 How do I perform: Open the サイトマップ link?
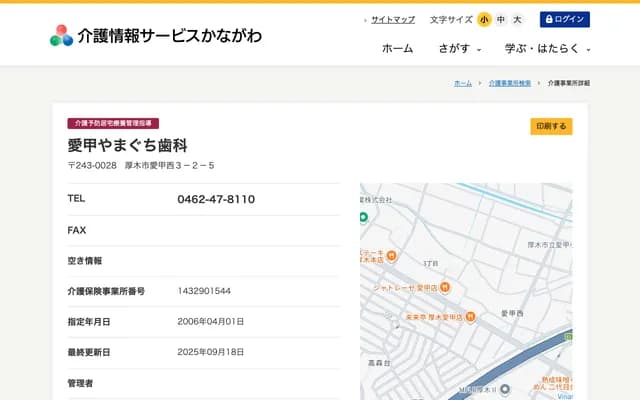tap(392, 19)
